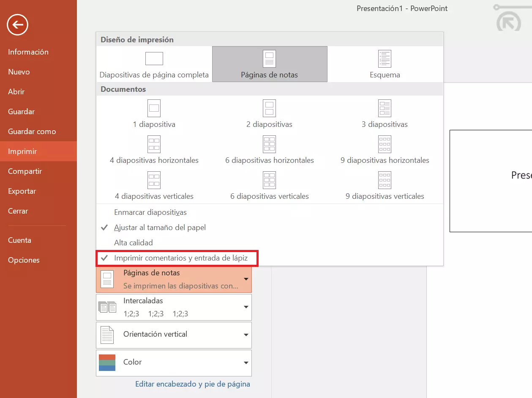Image resolution: width=532 pixels, height=398 pixels.
Task: Open the Intercaladas collation dropdown
Action: 174,307
